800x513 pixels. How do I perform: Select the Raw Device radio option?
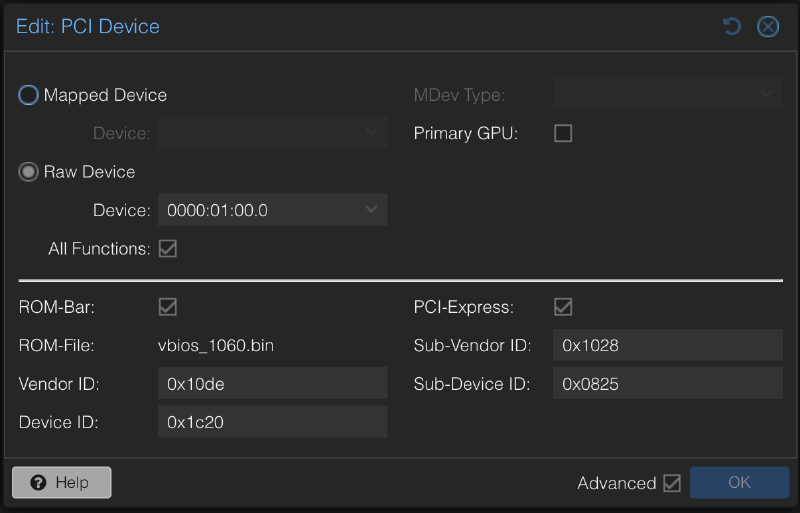[x=29, y=172]
